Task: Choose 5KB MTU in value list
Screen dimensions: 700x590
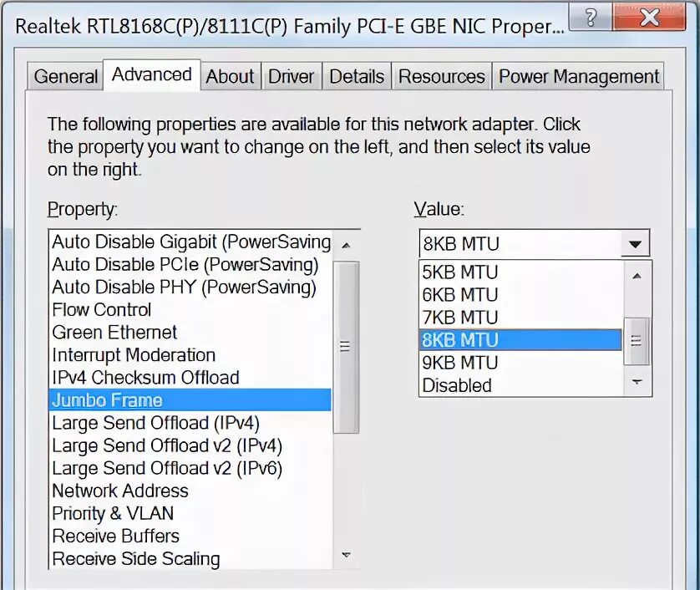Action: tap(520, 272)
